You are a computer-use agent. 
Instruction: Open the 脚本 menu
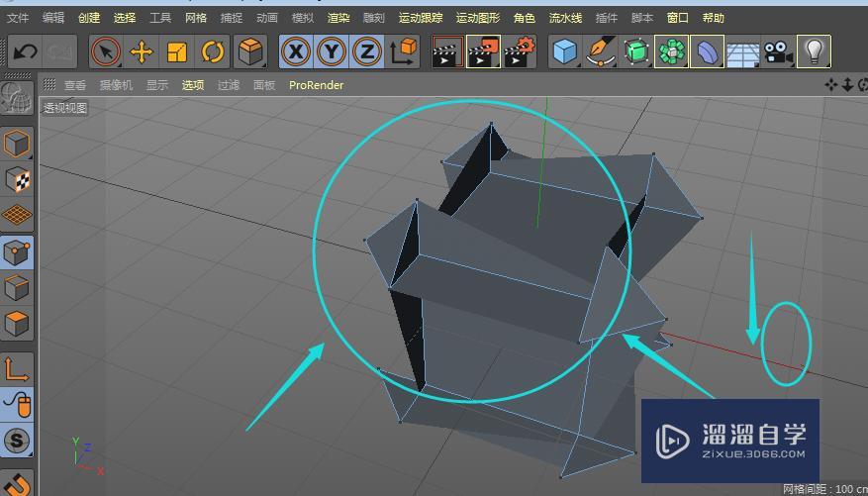point(641,18)
